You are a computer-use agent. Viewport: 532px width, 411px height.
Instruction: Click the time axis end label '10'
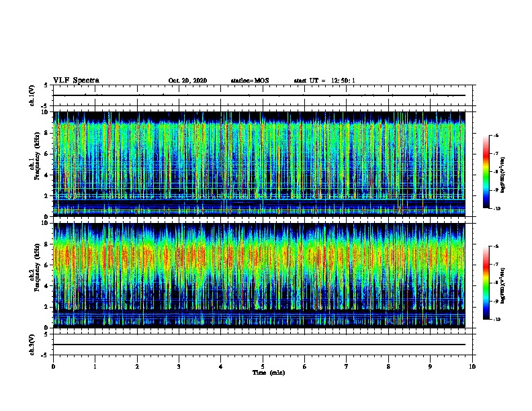(x=472, y=367)
